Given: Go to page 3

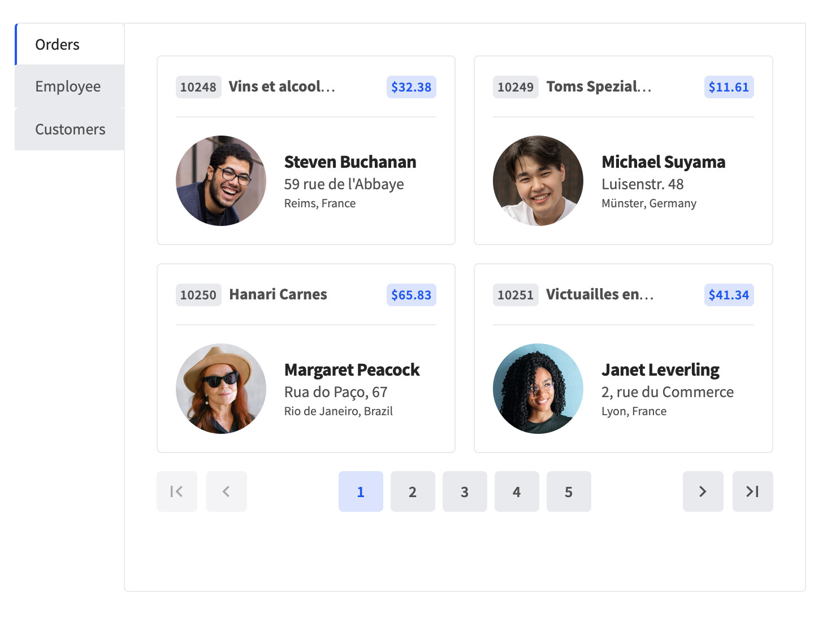Looking at the screenshot, I should click(465, 491).
